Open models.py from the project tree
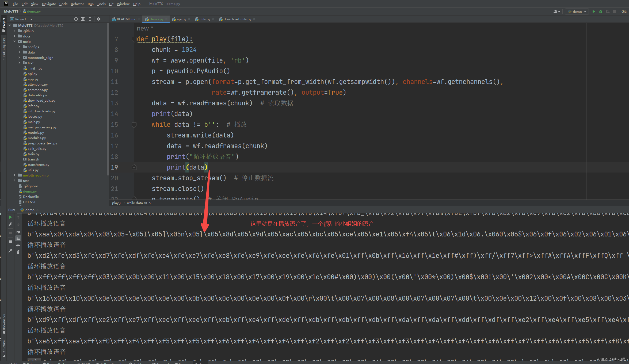The height and width of the screenshot is (364, 629). pyautogui.click(x=36, y=132)
